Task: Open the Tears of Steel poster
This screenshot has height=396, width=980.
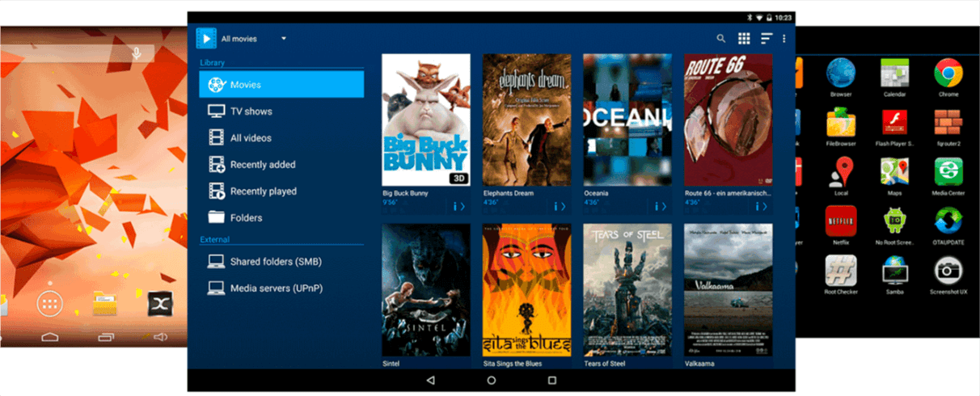Action: 627,290
